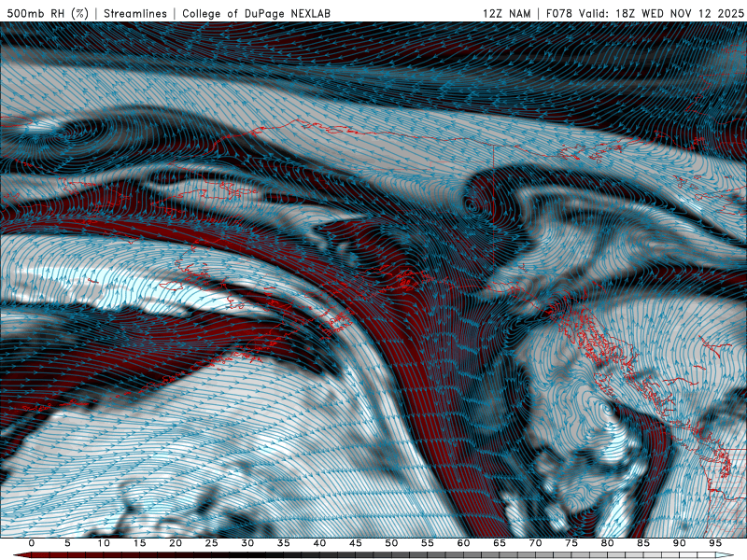This screenshot has width=747, height=560.
Task: Click the colorbar scale value '45'
Action: (356, 543)
